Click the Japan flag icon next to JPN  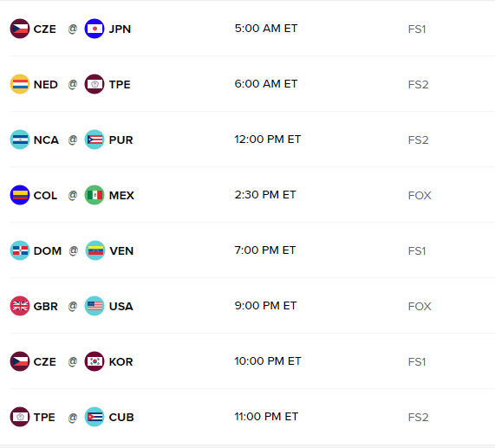coord(94,29)
